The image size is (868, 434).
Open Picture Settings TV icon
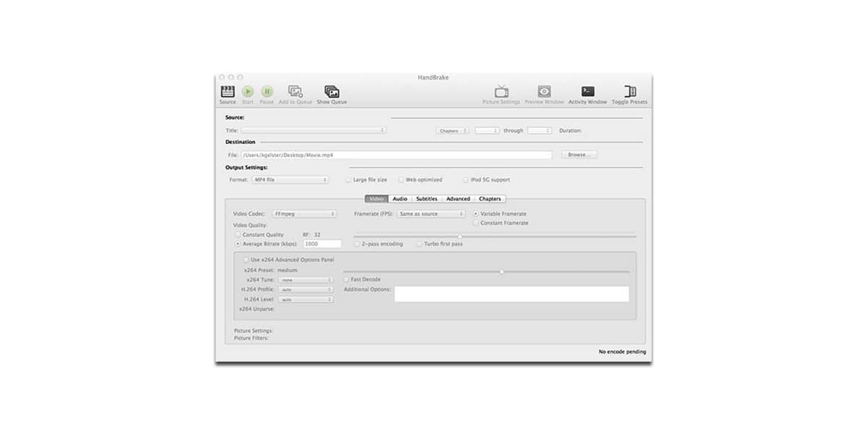click(501, 92)
